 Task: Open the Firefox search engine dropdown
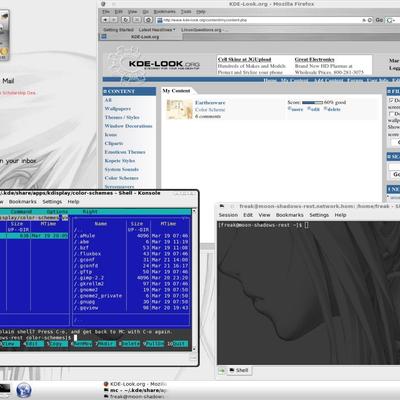coord(390,20)
